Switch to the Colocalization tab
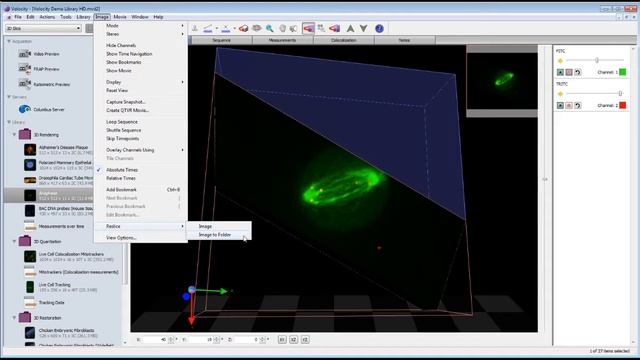Screen dimensions: 640x360 (x=344, y=40)
